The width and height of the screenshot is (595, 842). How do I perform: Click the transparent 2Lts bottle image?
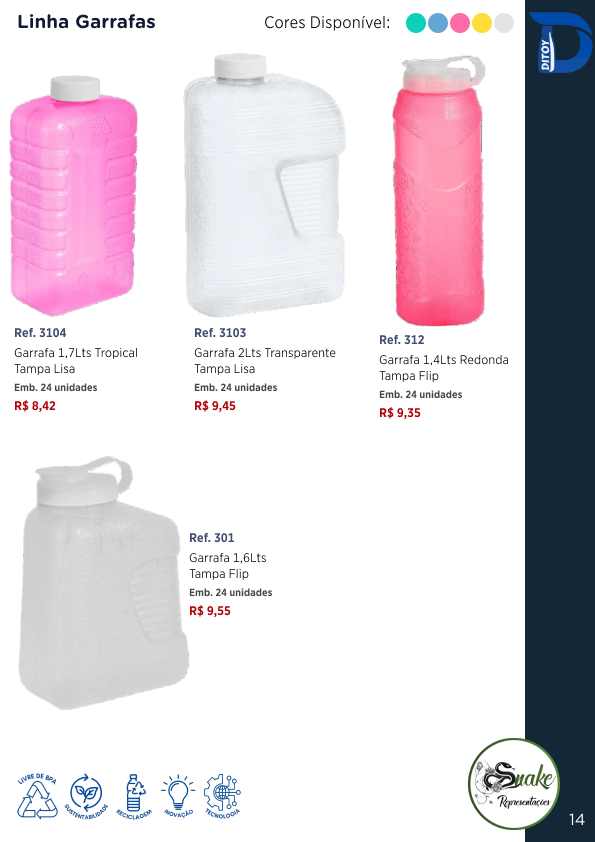click(x=265, y=184)
